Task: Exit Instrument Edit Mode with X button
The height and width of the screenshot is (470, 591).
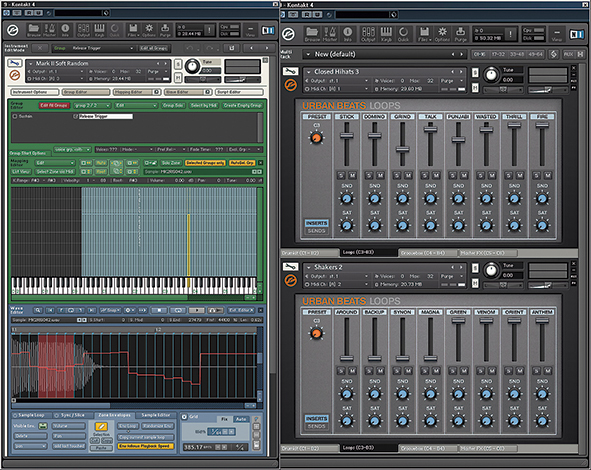Action: [40, 48]
